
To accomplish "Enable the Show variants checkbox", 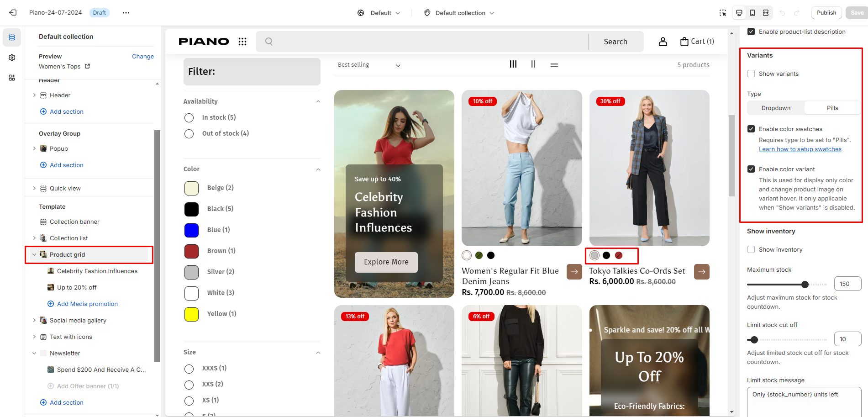I will (751, 74).
